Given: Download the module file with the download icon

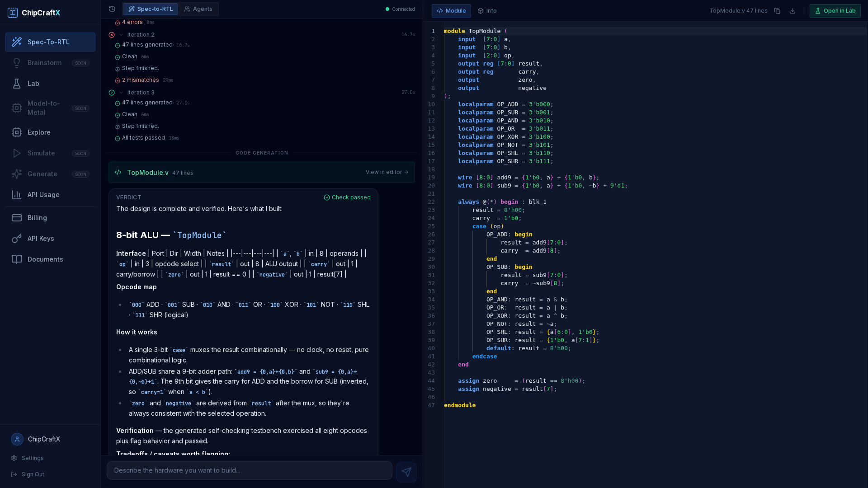Looking at the screenshot, I should click(793, 11).
